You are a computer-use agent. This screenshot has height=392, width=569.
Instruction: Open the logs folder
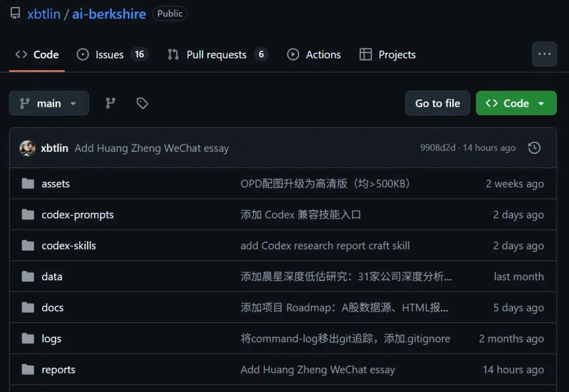tap(52, 339)
